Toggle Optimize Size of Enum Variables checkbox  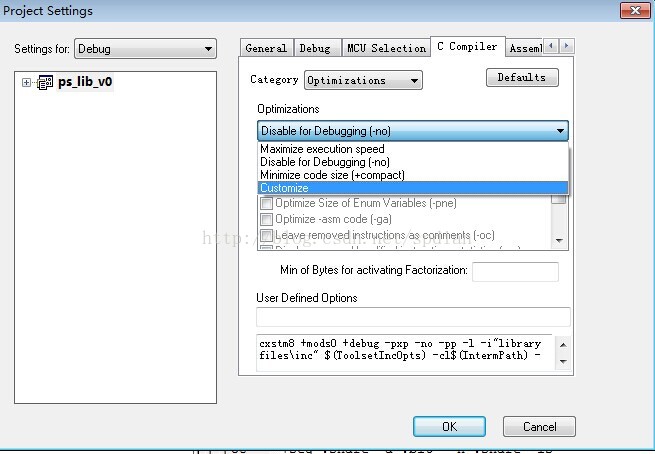pos(266,203)
